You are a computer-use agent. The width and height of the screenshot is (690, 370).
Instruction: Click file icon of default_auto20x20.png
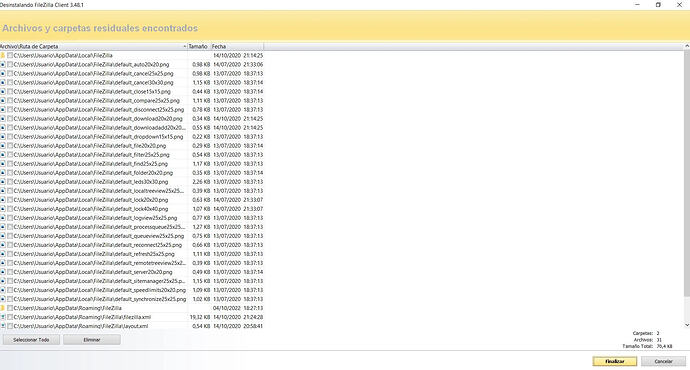coord(3,65)
